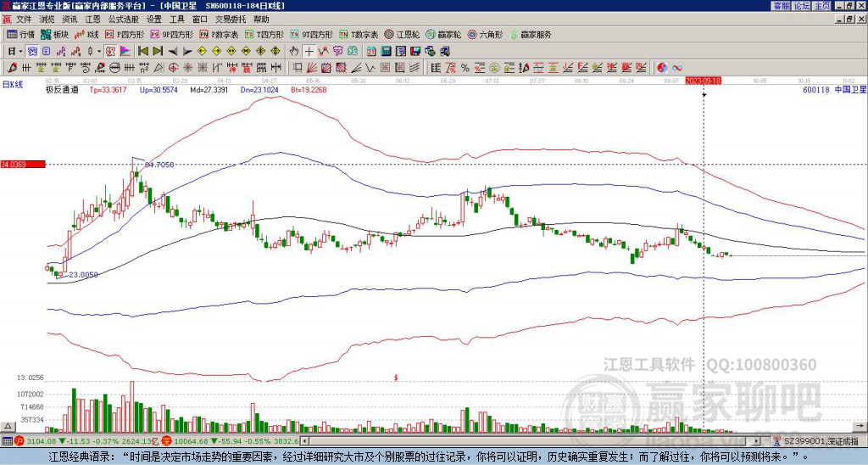Screen dimensions: 868x465
Task: Open the 六角形 hexagon tool
Action: point(486,34)
